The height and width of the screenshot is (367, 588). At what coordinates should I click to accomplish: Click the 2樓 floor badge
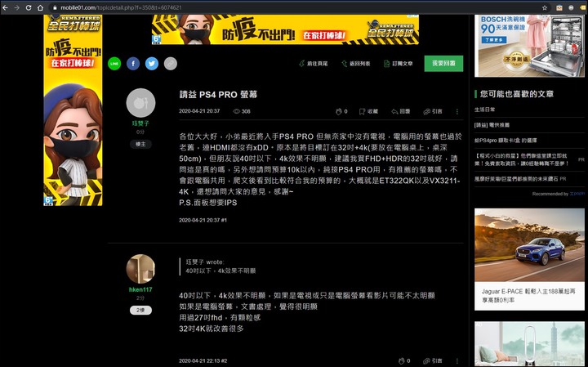click(x=140, y=311)
